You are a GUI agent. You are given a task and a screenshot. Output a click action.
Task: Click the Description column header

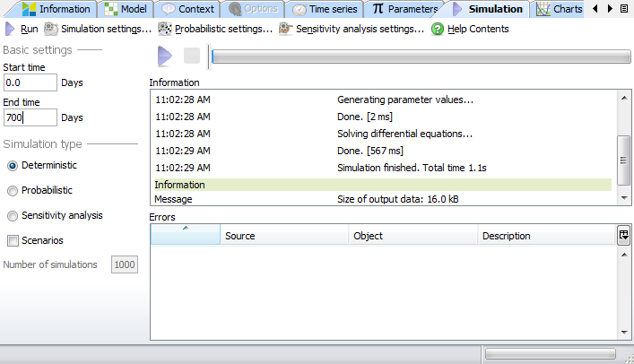pos(545,236)
